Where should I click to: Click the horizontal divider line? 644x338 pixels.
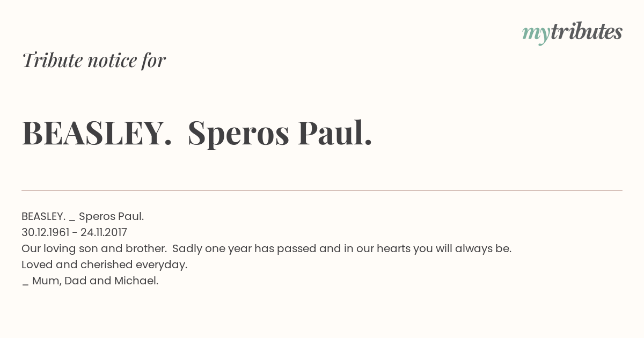click(x=322, y=190)
